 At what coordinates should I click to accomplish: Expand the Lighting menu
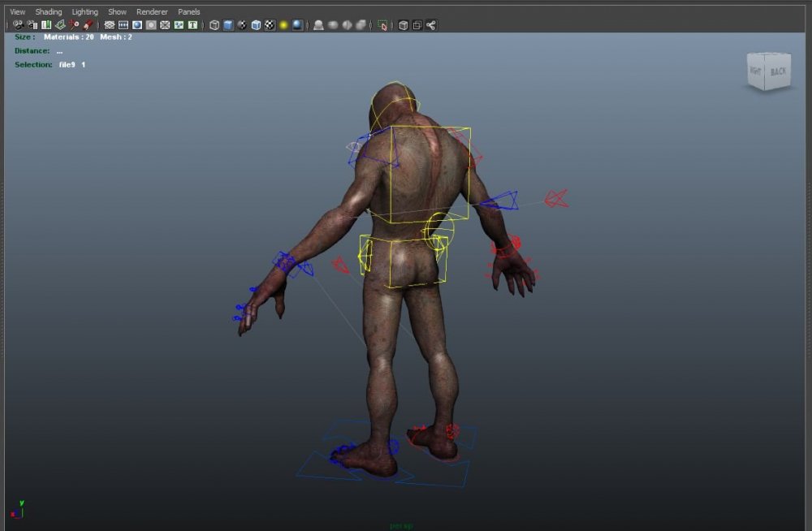(x=84, y=12)
